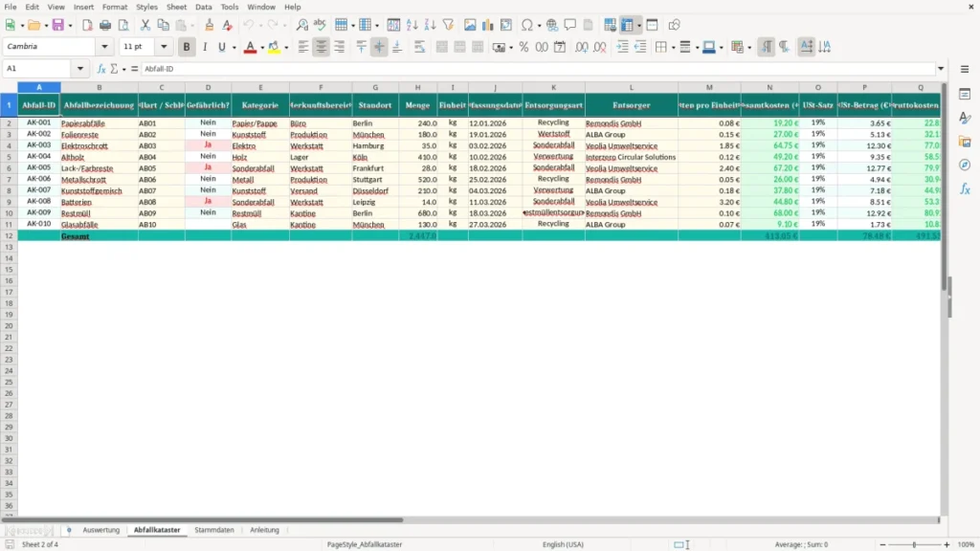
Task: Open the font name dropdown
Action: (x=104, y=47)
